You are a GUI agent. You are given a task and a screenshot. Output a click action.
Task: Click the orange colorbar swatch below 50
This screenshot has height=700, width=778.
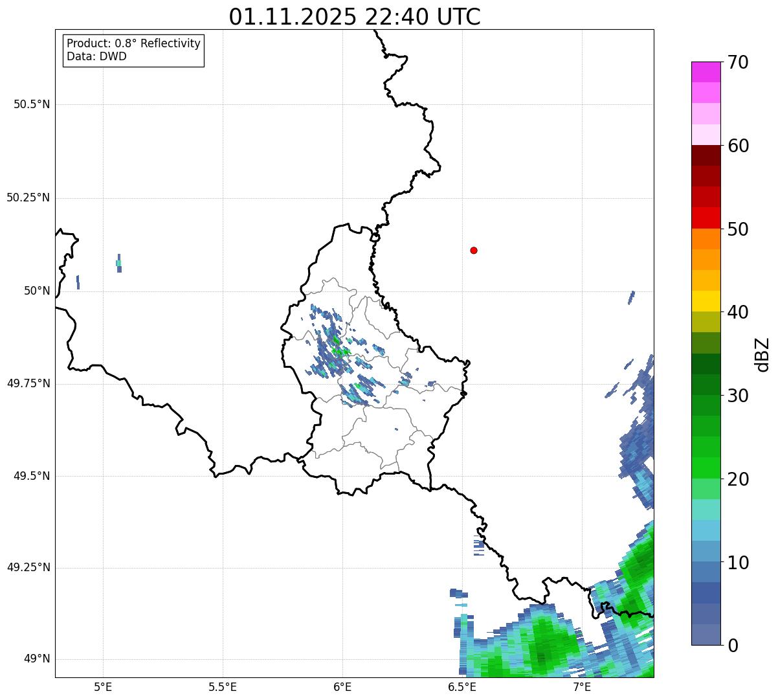(x=706, y=239)
